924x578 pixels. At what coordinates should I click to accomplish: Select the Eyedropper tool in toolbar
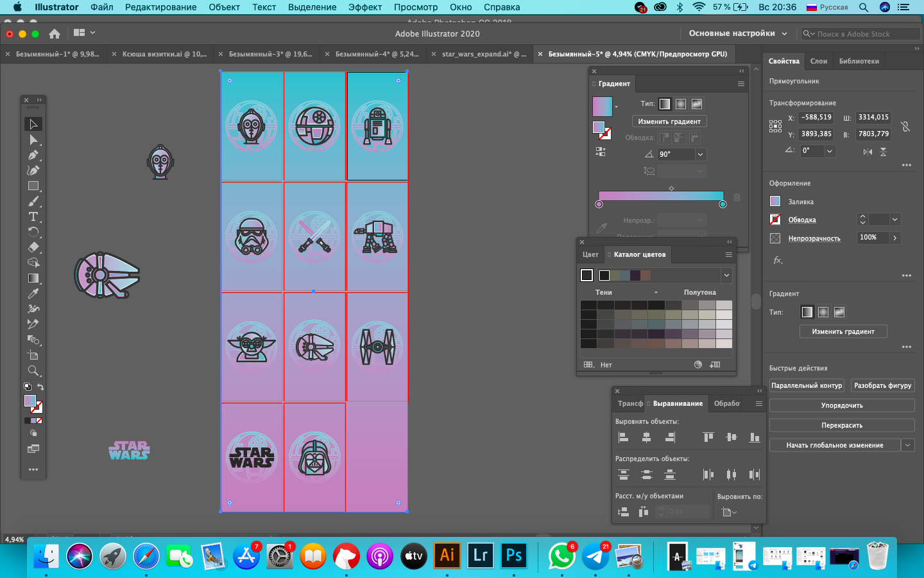[33, 293]
